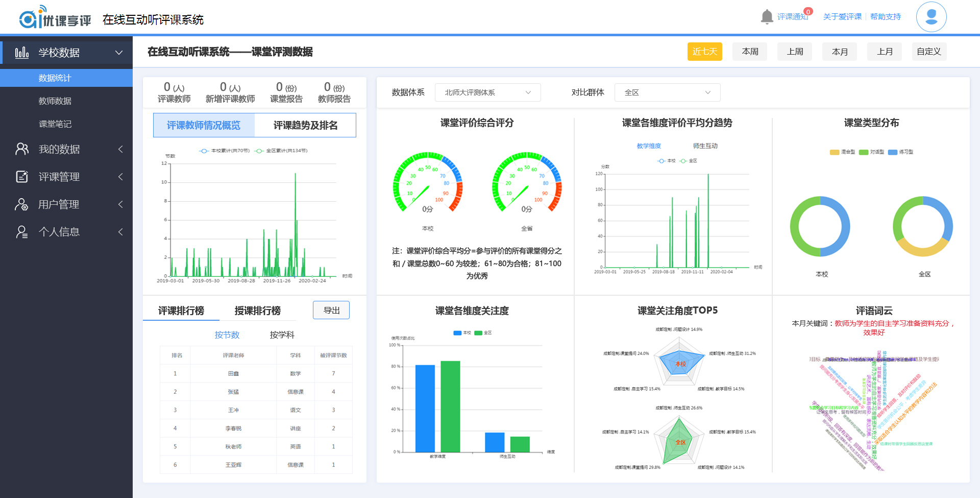The width and height of the screenshot is (980, 498).
Task: Open the 帮助支持 link
Action: click(886, 17)
